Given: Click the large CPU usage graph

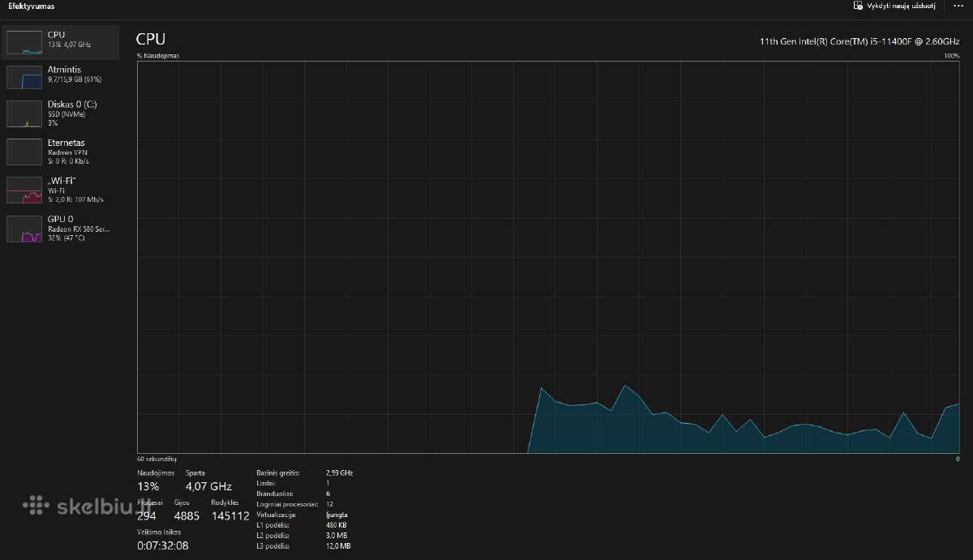Looking at the screenshot, I should (x=549, y=257).
